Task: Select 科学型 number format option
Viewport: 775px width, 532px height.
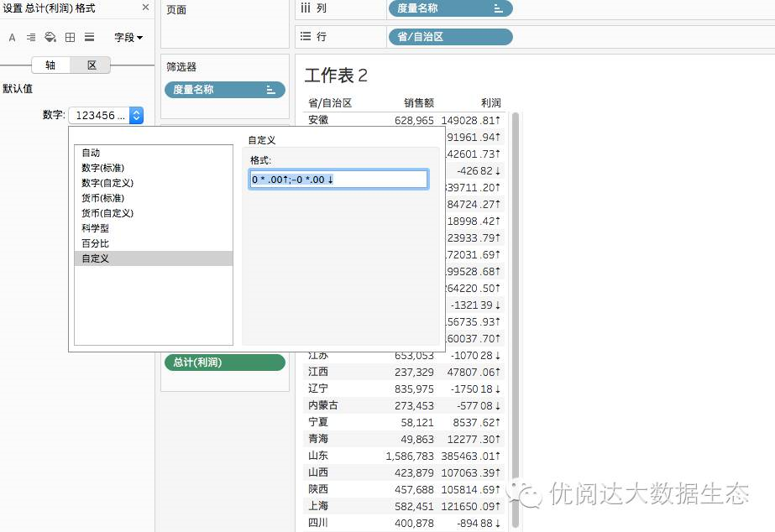Action: coord(95,228)
